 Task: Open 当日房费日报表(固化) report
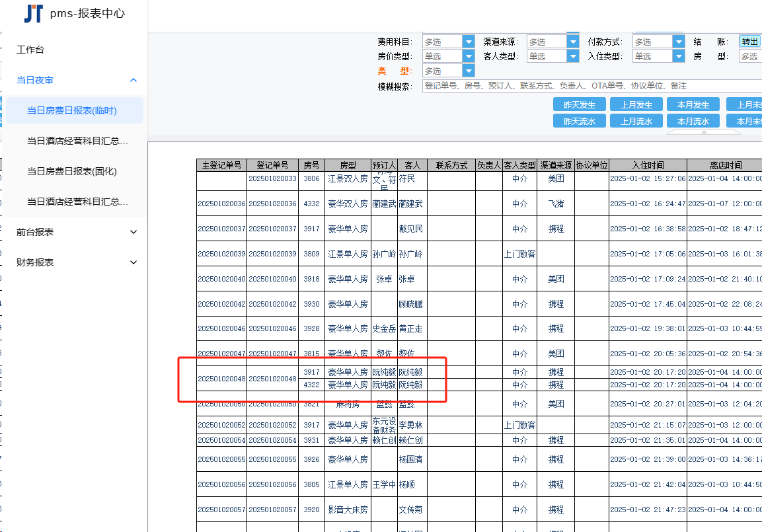71,171
